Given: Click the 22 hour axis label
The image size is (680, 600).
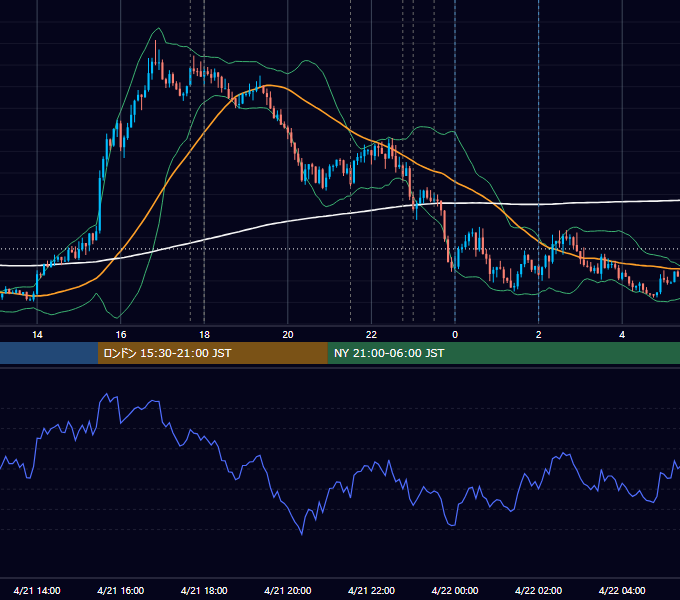Looking at the screenshot, I should [371, 335].
